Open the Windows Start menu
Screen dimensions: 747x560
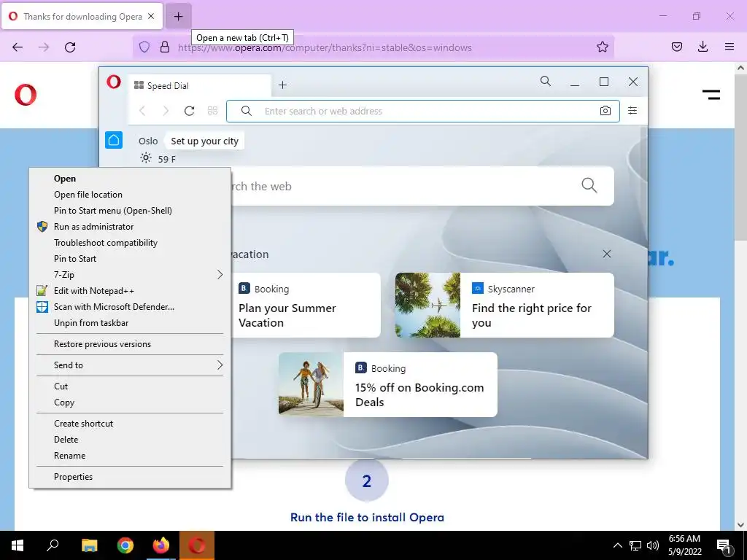18,545
